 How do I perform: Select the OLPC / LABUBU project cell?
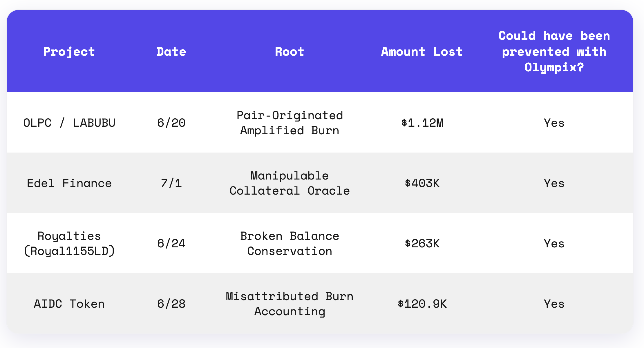pos(69,123)
